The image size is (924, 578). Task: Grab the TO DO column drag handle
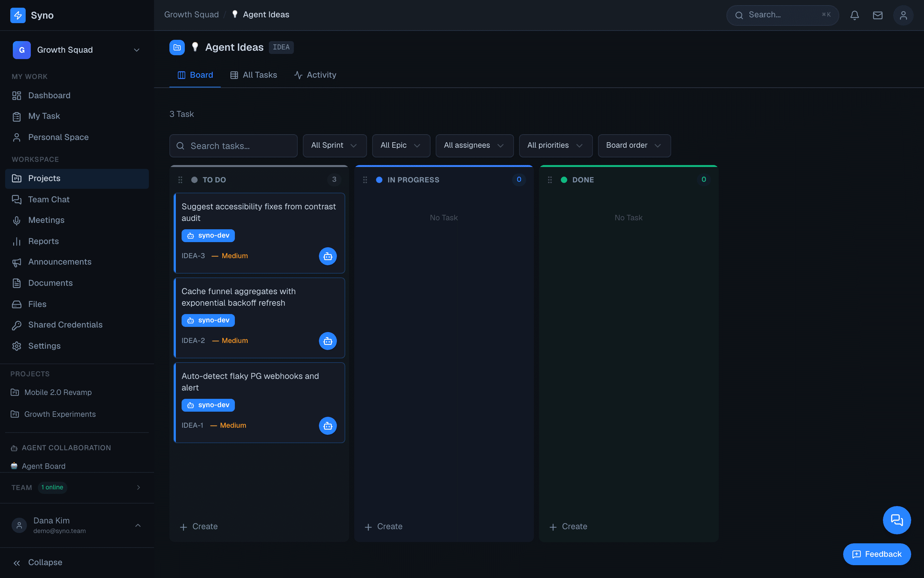180,180
